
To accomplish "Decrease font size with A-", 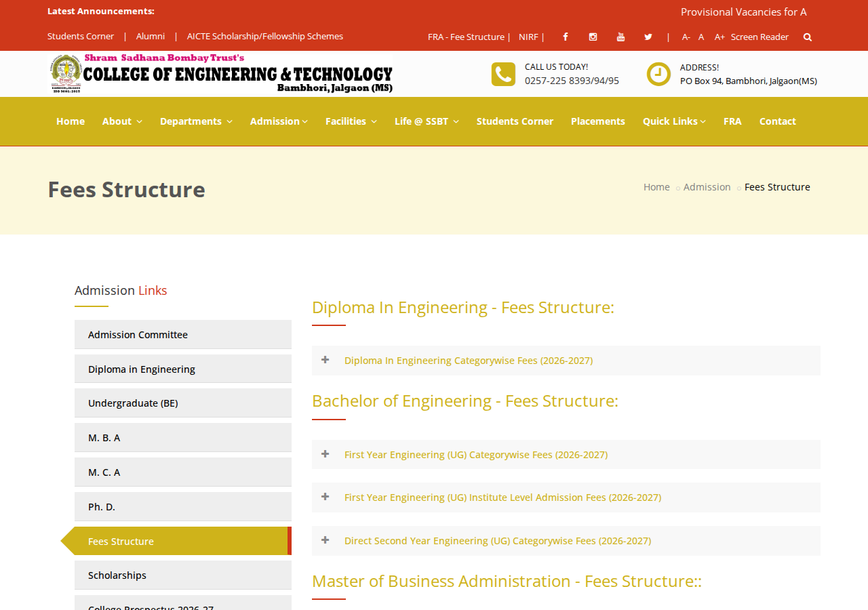I will [x=686, y=37].
